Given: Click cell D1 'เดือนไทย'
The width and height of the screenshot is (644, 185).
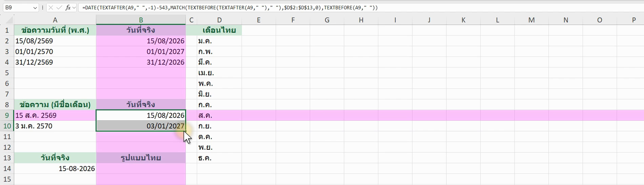Looking at the screenshot, I should 219,30.
